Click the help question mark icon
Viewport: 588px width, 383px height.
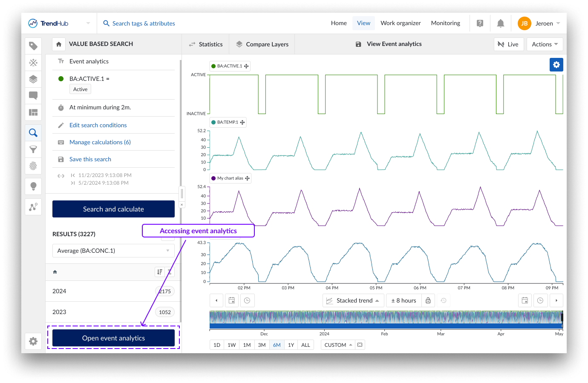tap(480, 23)
